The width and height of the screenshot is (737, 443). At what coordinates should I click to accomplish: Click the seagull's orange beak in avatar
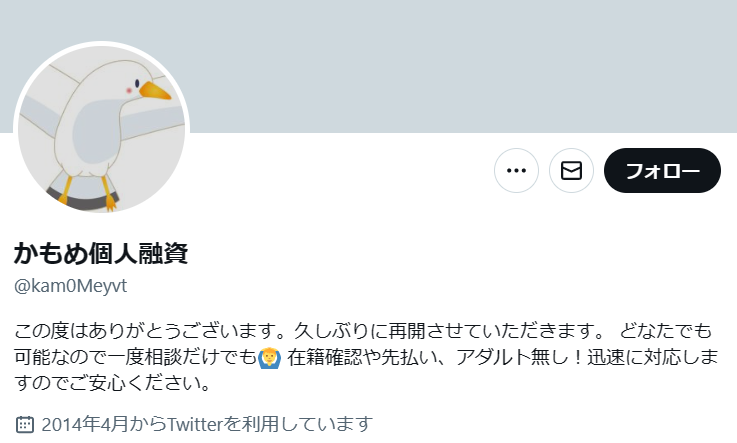(x=155, y=91)
